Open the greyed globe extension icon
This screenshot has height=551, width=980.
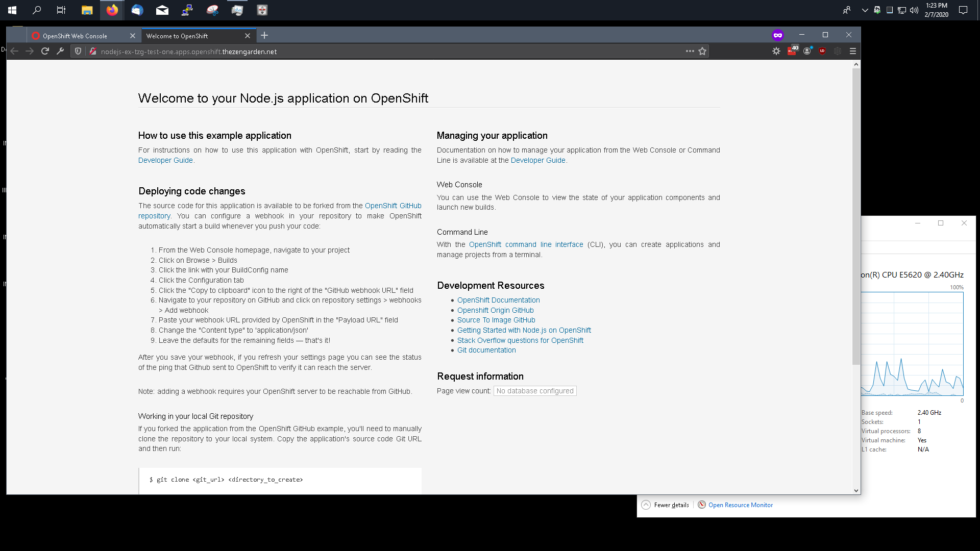coord(838,51)
